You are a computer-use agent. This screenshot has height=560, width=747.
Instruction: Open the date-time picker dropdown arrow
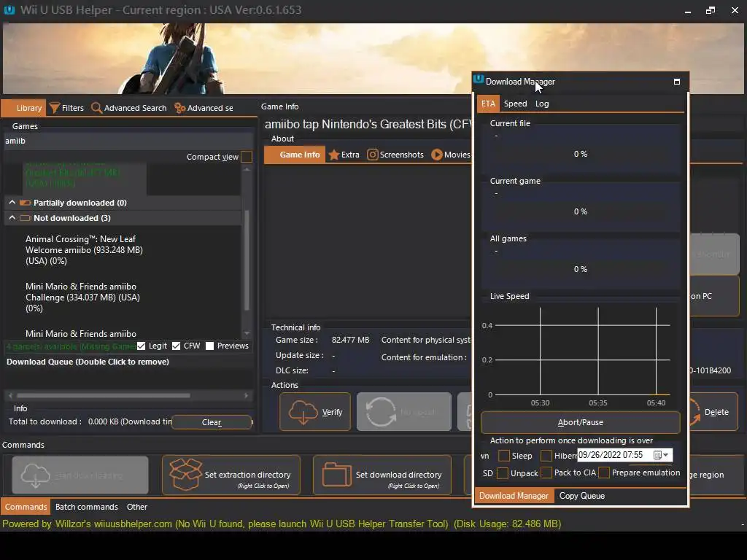[x=666, y=455]
